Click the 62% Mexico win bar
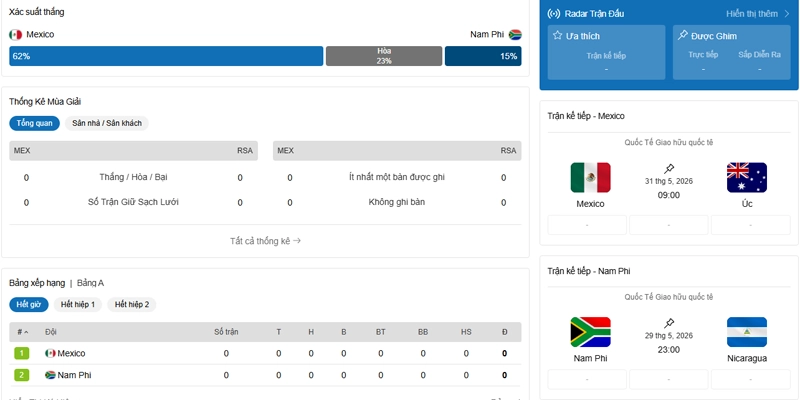The image size is (800, 400). coord(166,56)
